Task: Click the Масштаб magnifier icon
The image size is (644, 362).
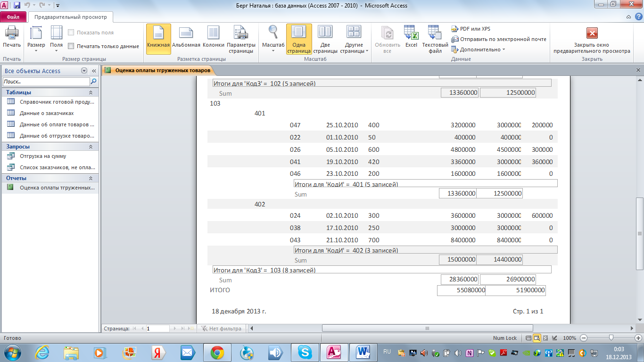Action: point(273,32)
